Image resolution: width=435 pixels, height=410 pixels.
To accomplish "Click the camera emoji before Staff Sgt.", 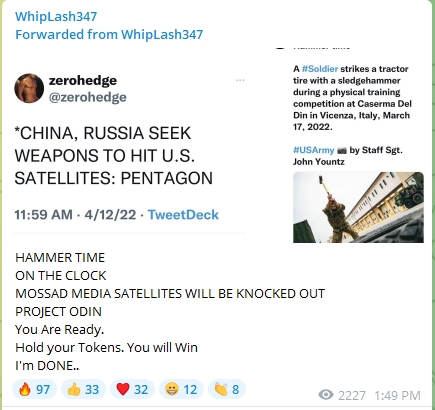I will 342,151.
